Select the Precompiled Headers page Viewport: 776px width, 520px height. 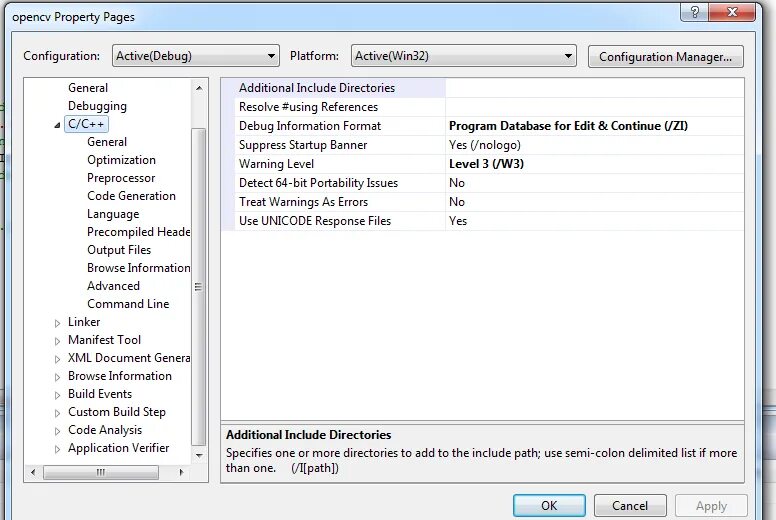click(139, 232)
